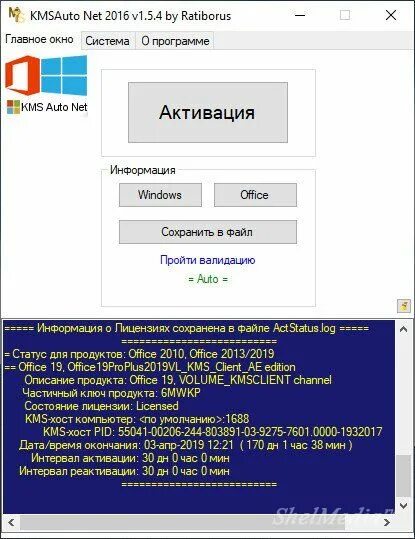The image size is (415, 539).
Task: Click the Windows logo icon
Action: click(x=64, y=76)
